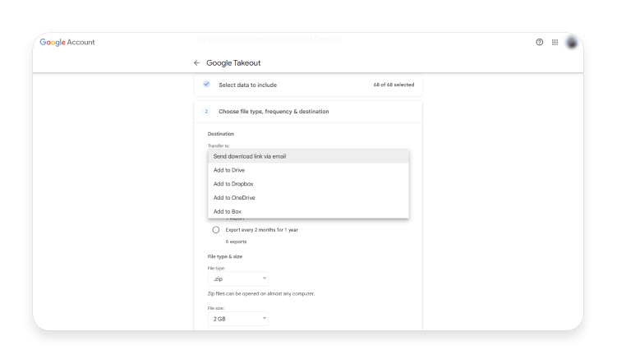Click the Google Account logo
Image resolution: width=617 pixels, height=364 pixels.
(67, 42)
